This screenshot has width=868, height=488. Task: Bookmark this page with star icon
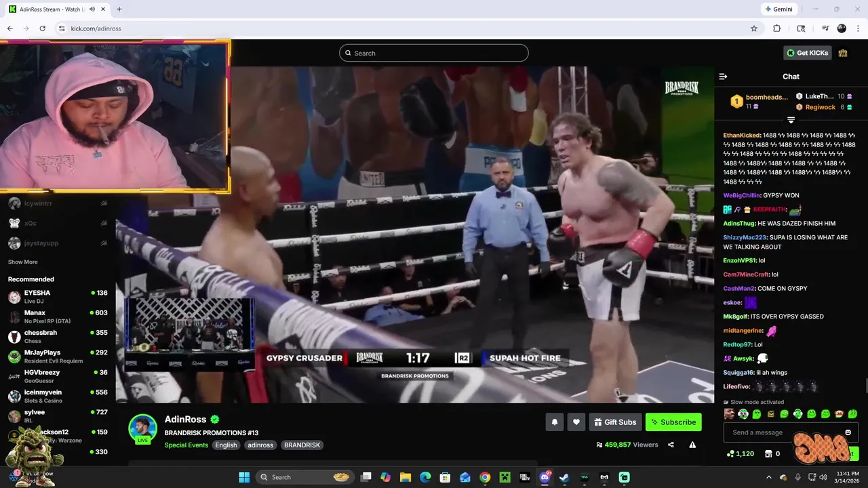(753, 28)
